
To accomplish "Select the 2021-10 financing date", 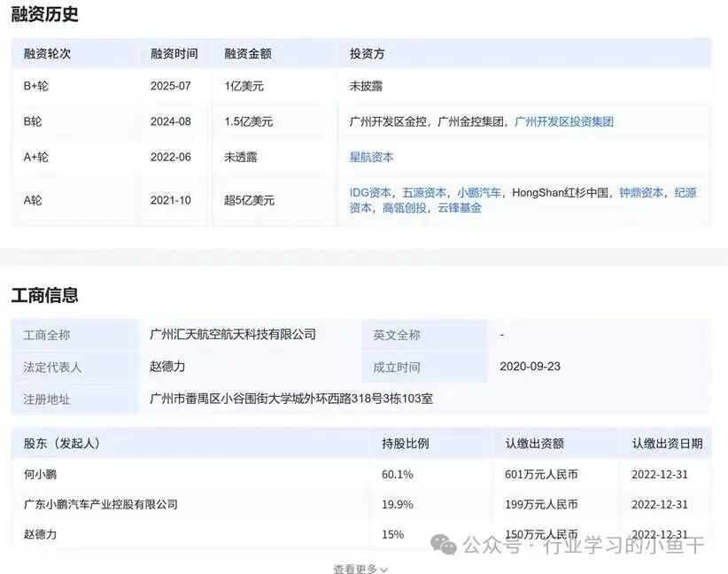I will point(170,200).
